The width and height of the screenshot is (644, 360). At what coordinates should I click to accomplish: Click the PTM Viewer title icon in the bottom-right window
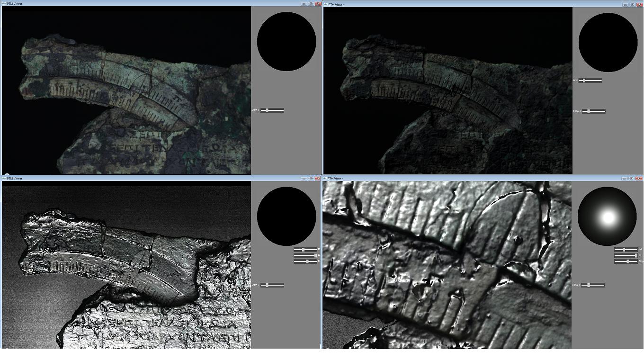pyautogui.click(x=325, y=179)
